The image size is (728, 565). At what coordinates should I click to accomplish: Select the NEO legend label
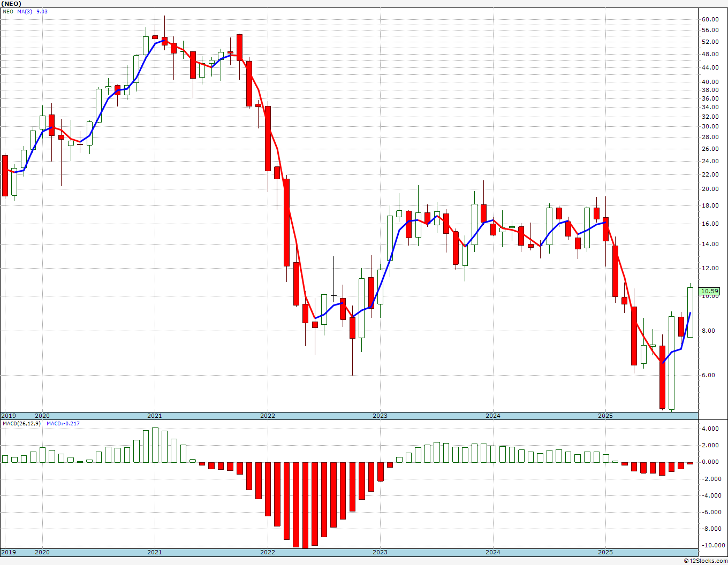(8, 11)
